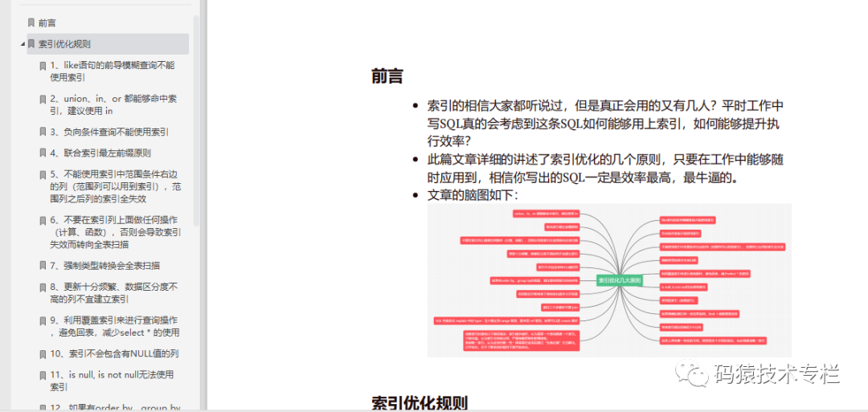Go to bookmark 3、负向条件查询不能使用索引
The height and width of the screenshot is (412, 868).
[109, 133]
